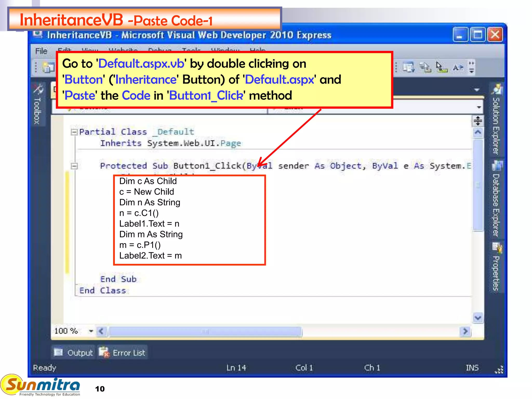The height and width of the screenshot is (399, 532).
Task: Open the Output panel tab
Action: click(x=73, y=353)
